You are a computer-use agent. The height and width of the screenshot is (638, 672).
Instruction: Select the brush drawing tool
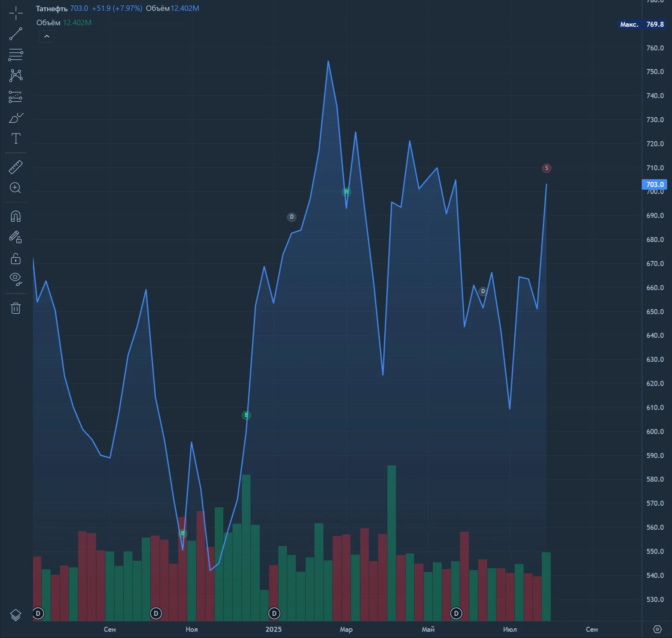16,118
